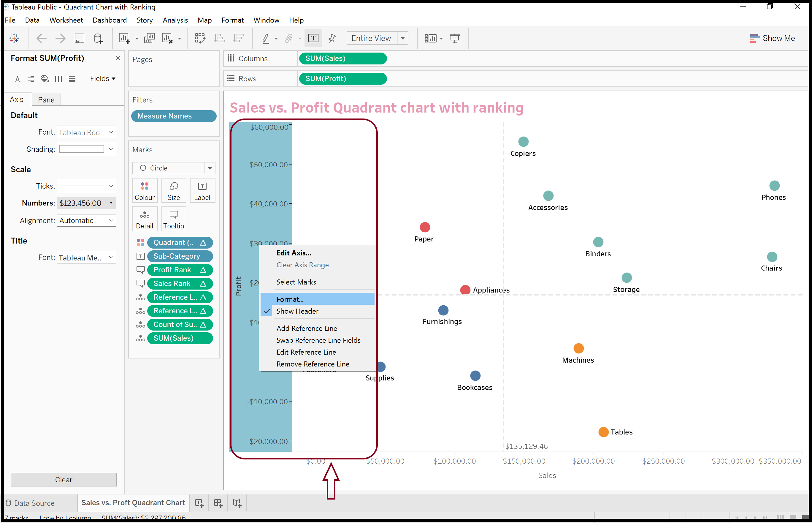Viewport: 812px width, 523px height.
Task: Click the Swap Rows and Columns icon
Action: tap(200, 38)
